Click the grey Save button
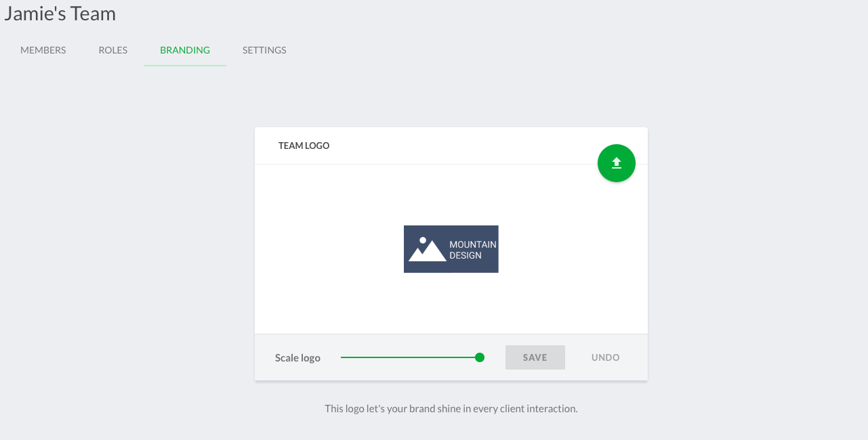 tap(535, 357)
